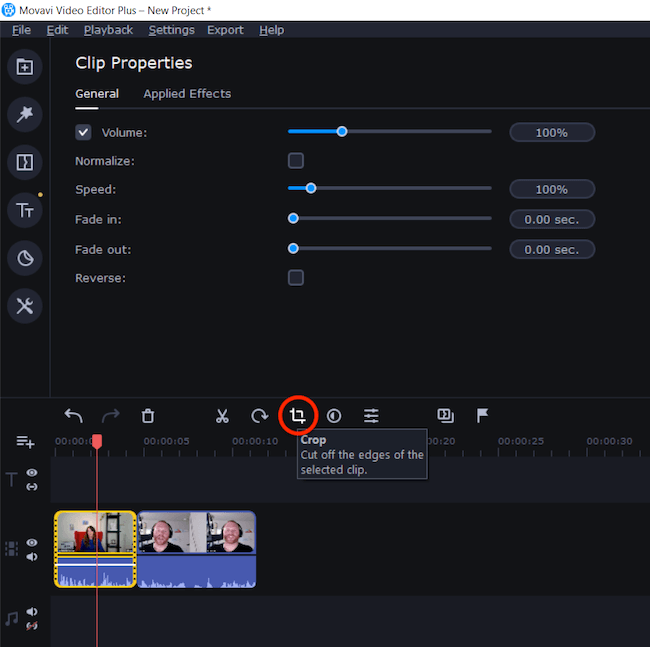
Task: Rotate the clip with rotate icon
Action: tap(260, 416)
